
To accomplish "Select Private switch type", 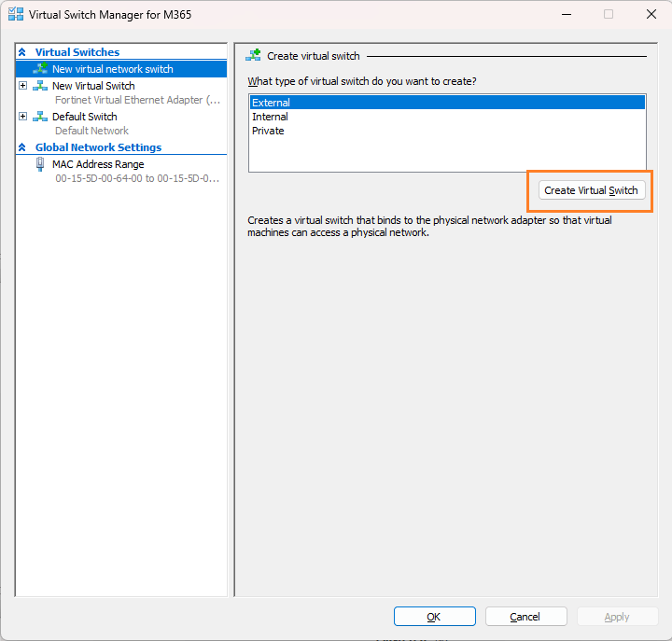I will pos(447,131).
